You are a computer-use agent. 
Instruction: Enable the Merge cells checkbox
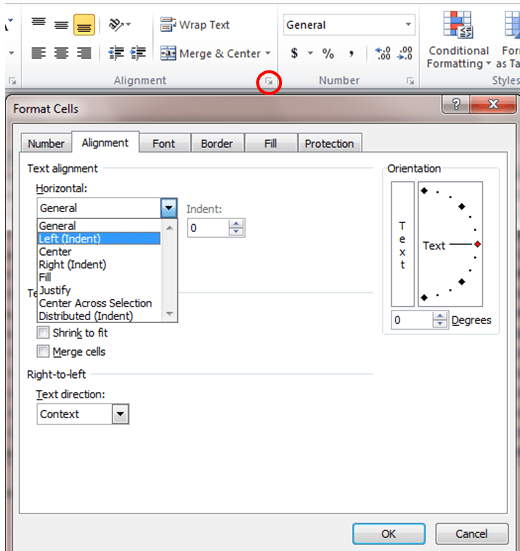tap(43, 351)
